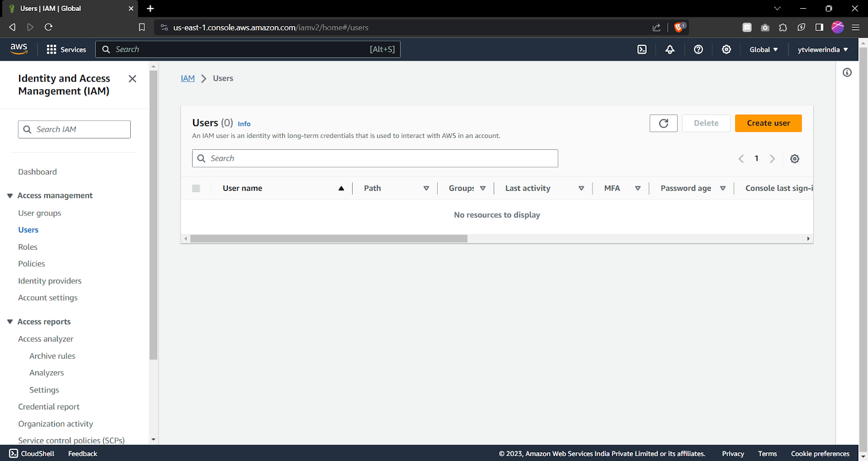Open Cookie preferences in the footer
Screen dimensions: 868x461
coord(820,453)
